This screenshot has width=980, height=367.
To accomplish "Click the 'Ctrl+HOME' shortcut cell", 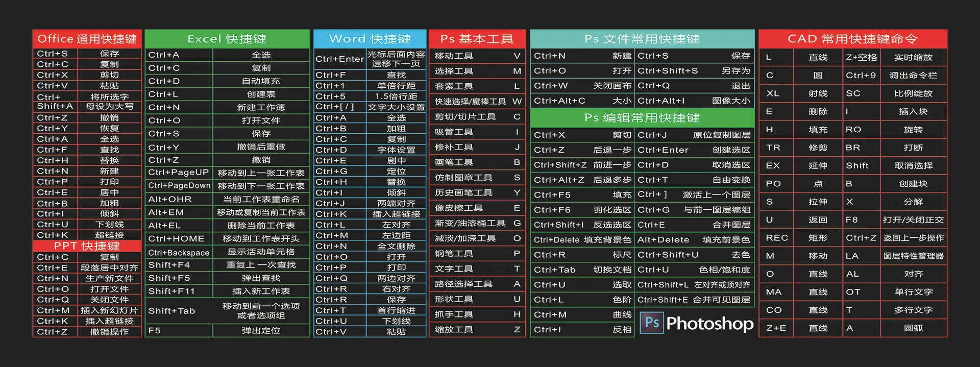I will click(x=179, y=239).
